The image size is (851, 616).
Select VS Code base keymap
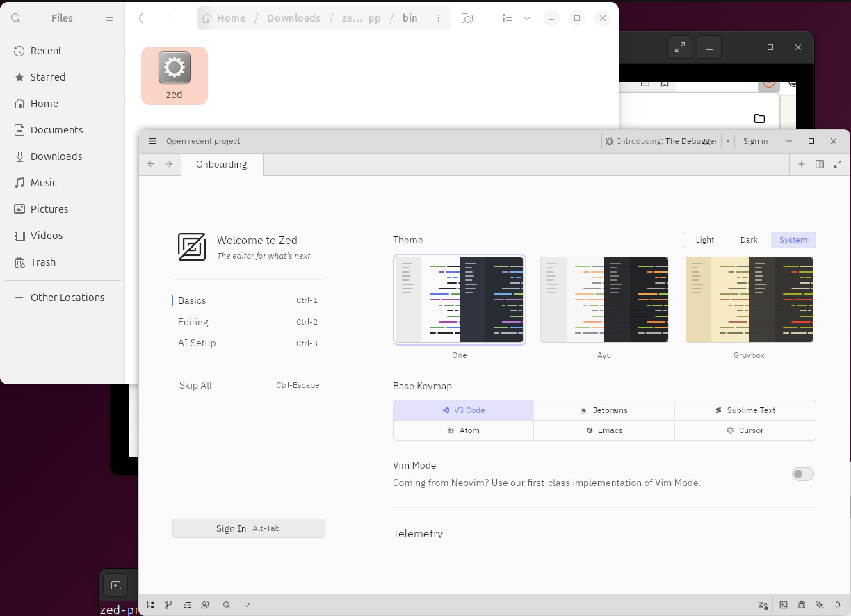click(x=464, y=410)
